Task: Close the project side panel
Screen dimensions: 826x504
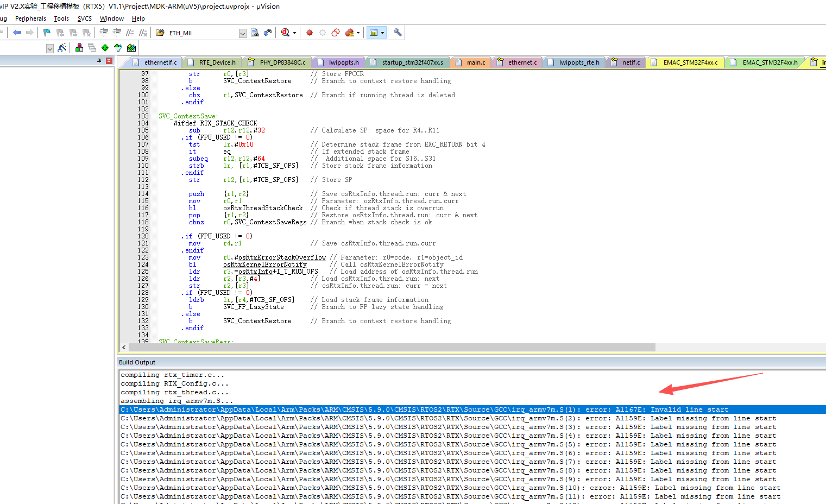Action: tap(109, 61)
